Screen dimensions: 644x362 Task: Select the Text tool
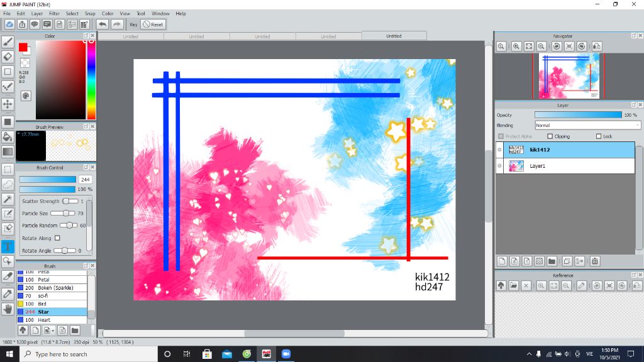(x=8, y=246)
